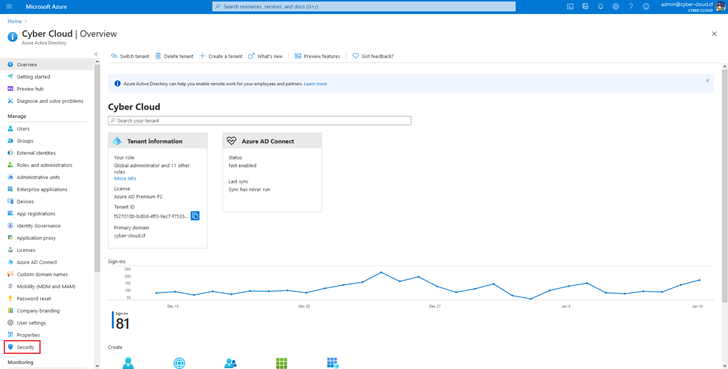Click Create a tenant
This screenshot has width=728, height=369.
(x=221, y=56)
